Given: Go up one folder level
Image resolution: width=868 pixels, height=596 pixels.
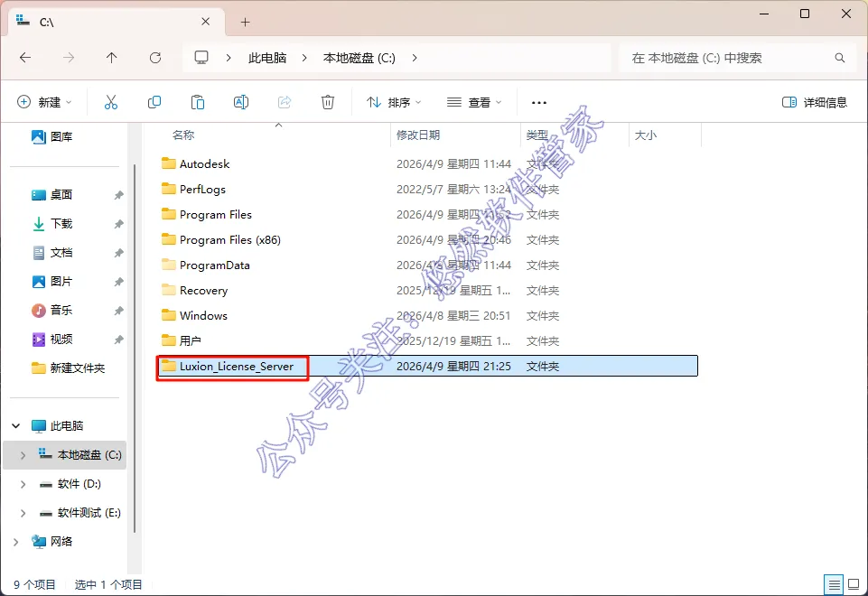Looking at the screenshot, I should click(x=112, y=58).
